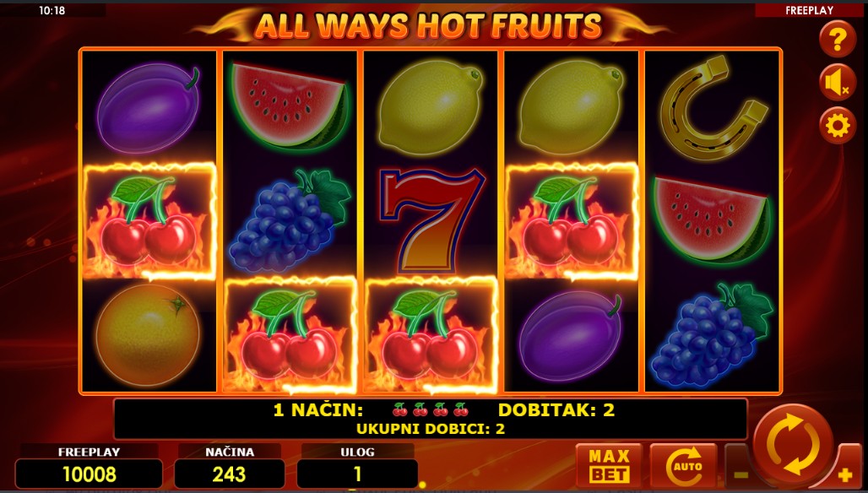This screenshot has height=493, width=868.
Task: Click the orange symbol on first reel
Action: [149, 335]
